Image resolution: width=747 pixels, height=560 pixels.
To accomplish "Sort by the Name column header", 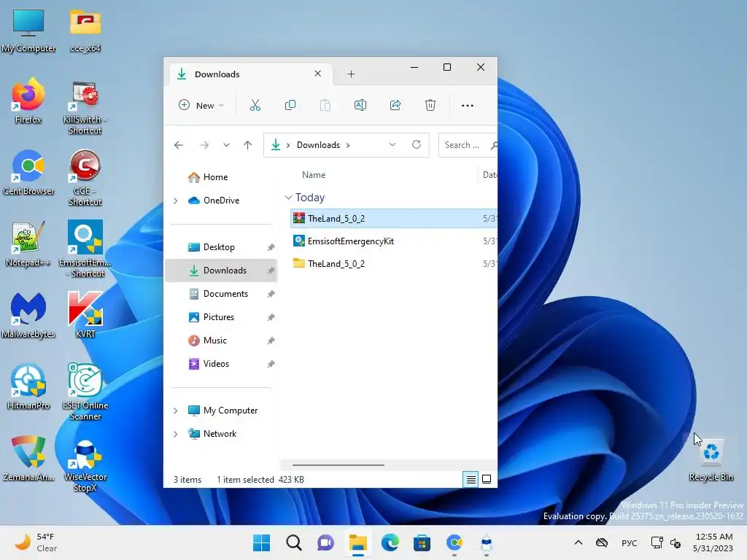I will coord(314,175).
